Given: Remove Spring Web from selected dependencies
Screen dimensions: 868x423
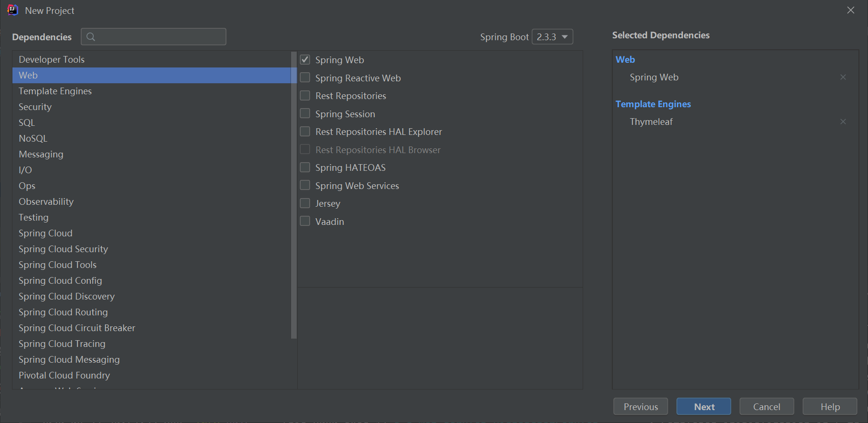Looking at the screenshot, I should tap(843, 77).
